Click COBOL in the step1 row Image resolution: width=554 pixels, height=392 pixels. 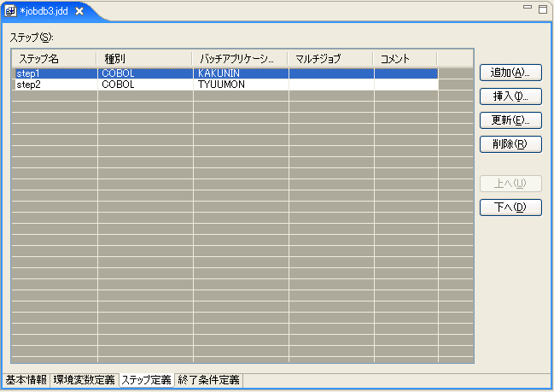point(145,73)
